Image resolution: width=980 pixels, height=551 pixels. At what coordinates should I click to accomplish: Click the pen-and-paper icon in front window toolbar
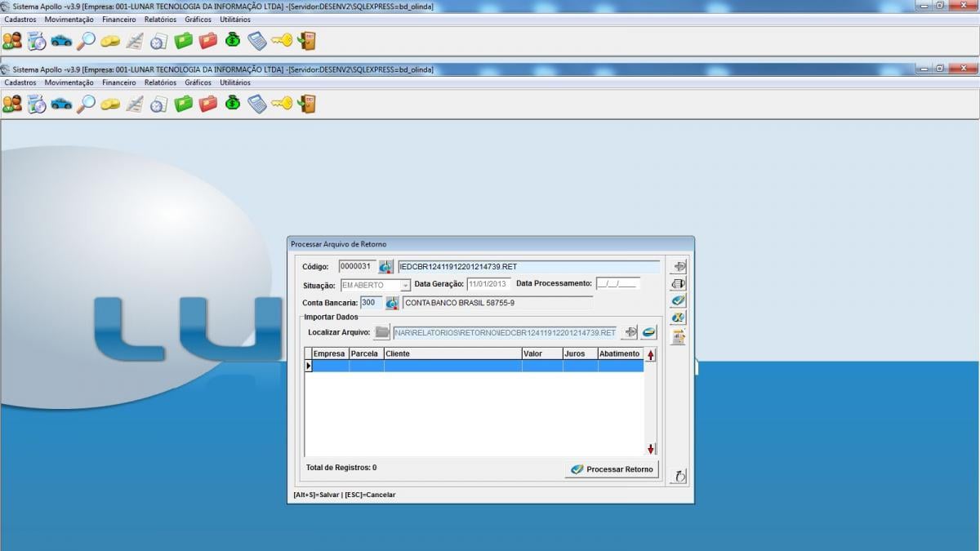click(x=135, y=104)
